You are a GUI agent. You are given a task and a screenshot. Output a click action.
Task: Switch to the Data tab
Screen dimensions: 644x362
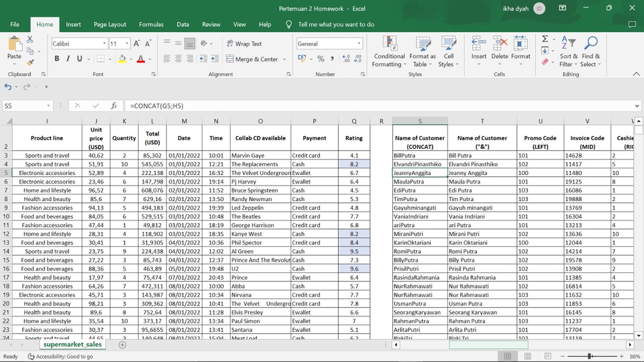182,25
